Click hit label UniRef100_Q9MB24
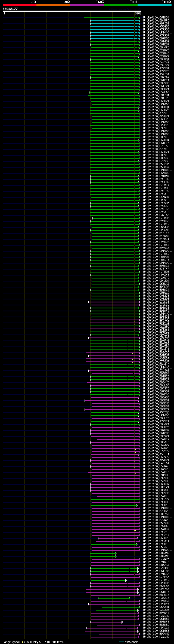 [x=156, y=89]
